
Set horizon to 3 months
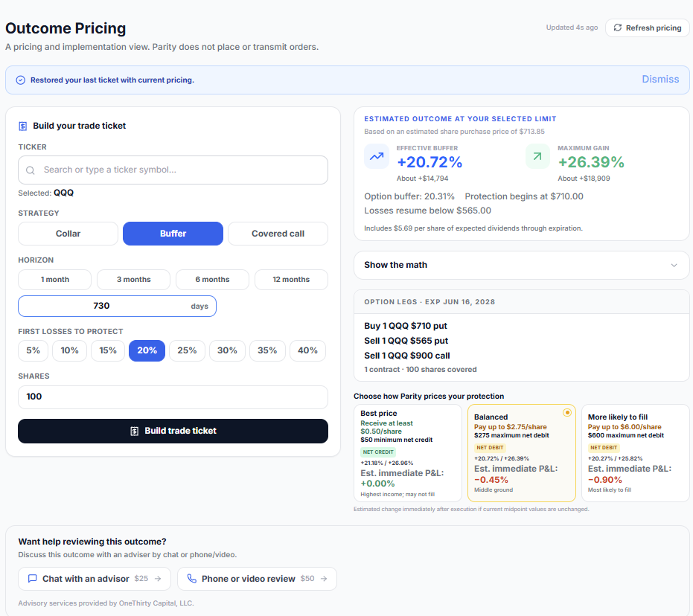coord(133,280)
